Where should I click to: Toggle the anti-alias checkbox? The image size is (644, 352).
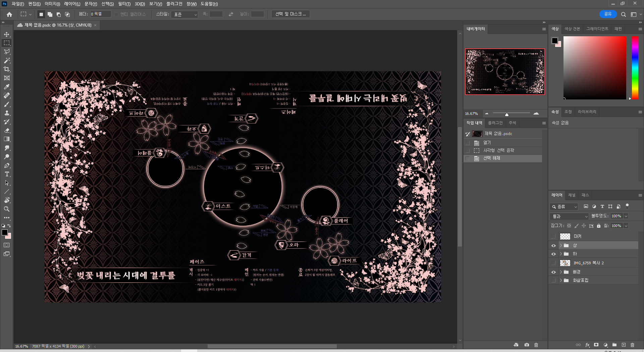[116, 14]
